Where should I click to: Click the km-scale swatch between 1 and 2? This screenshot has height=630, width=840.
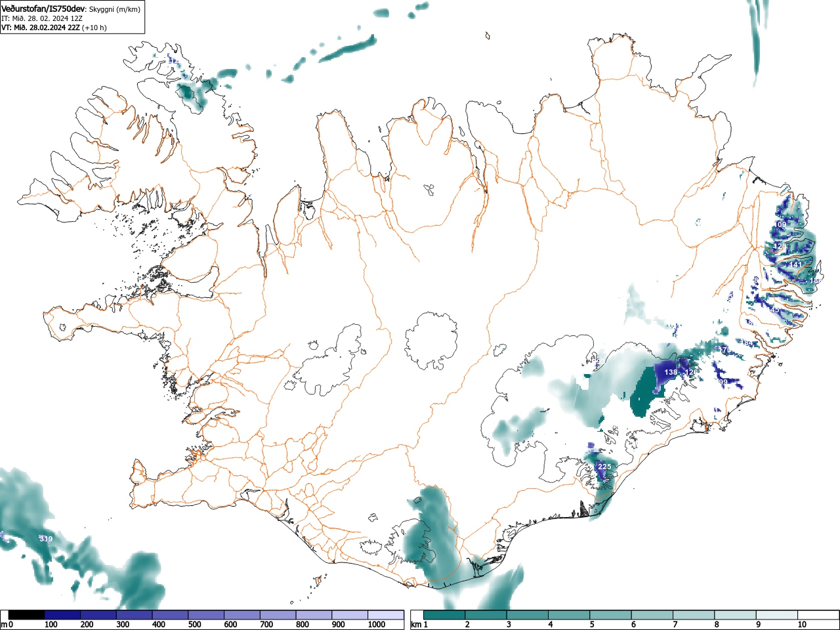(445, 615)
